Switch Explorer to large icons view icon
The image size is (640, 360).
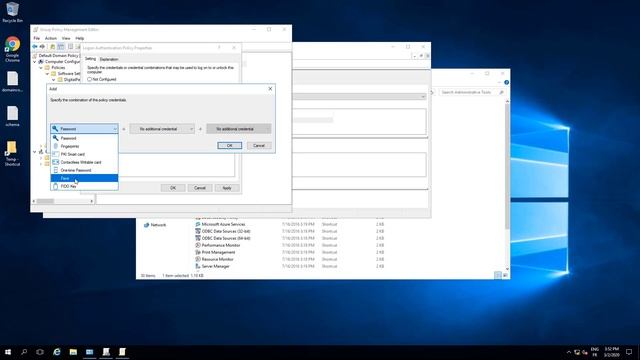click(x=505, y=276)
